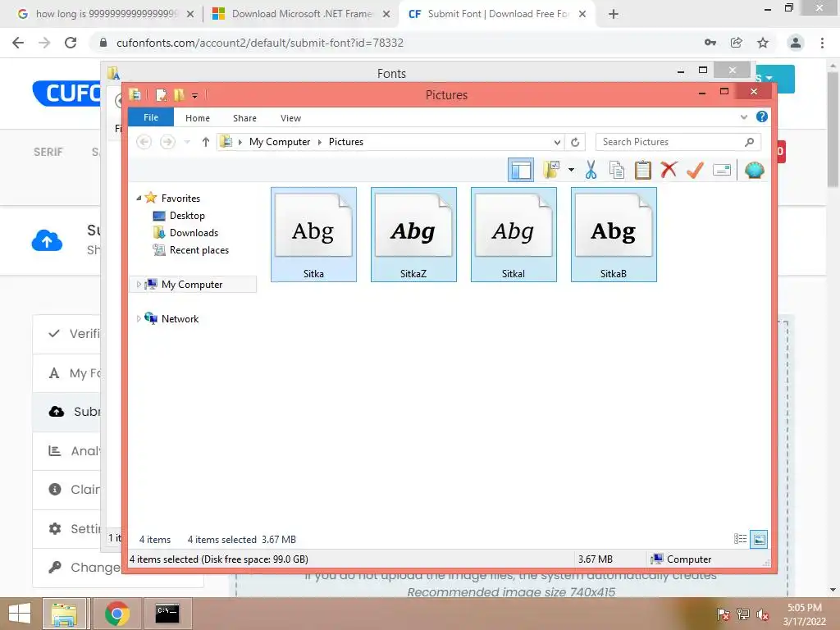The height and width of the screenshot is (630, 840).
Task: Switch to the Microsoft .NET Framework tab
Action: pyautogui.click(x=302, y=14)
